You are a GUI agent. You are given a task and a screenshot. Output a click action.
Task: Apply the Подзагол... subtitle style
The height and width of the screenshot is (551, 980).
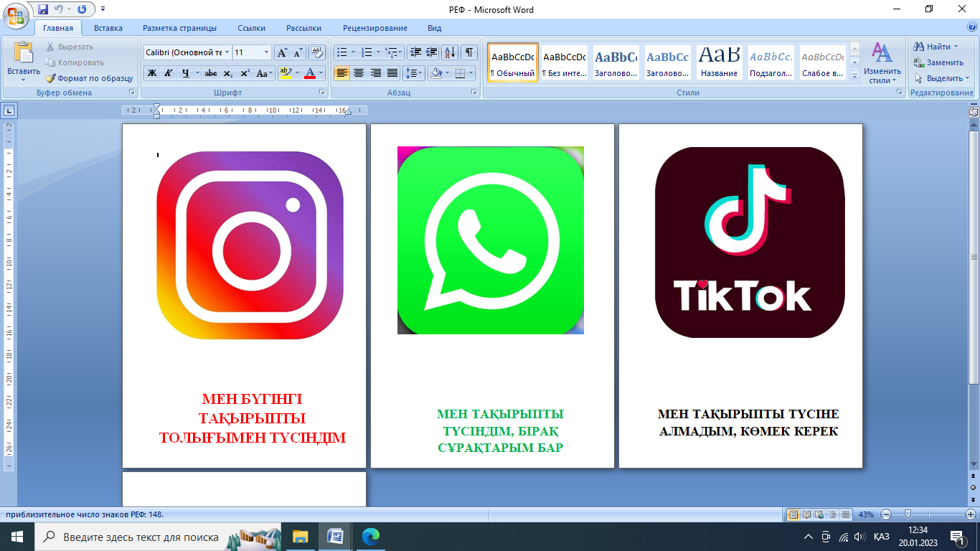pyautogui.click(x=771, y=63)
